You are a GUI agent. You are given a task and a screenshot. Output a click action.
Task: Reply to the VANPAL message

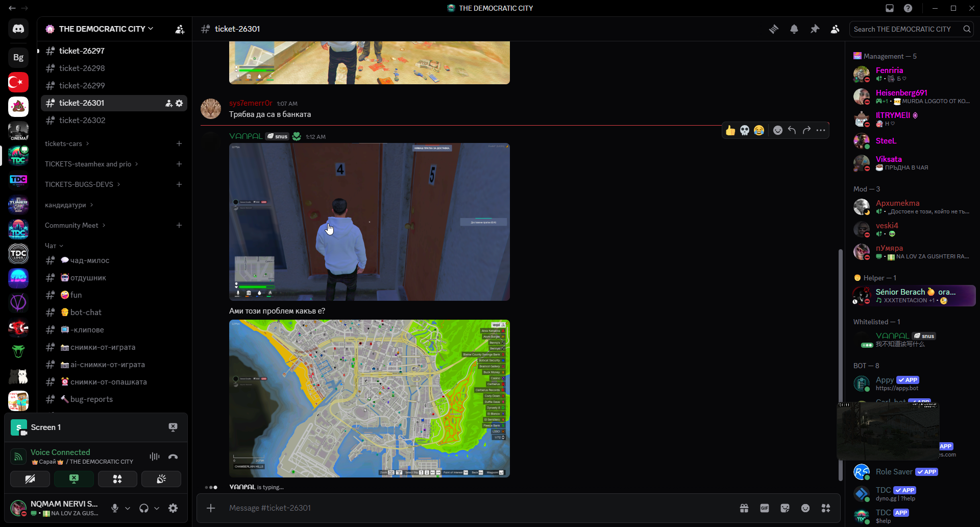point(792,130)
